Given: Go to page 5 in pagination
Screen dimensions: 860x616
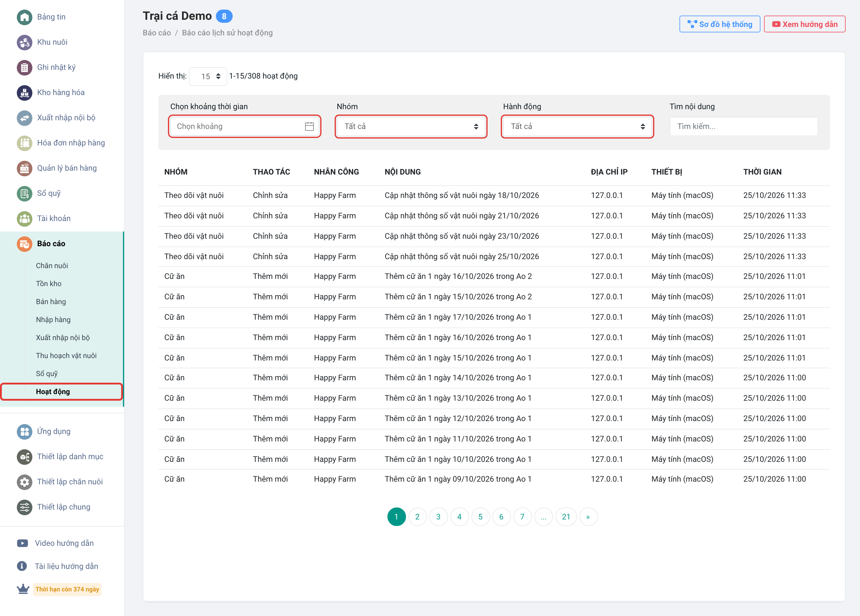Looking at the screenshot, I should click(x=480, y=517).
